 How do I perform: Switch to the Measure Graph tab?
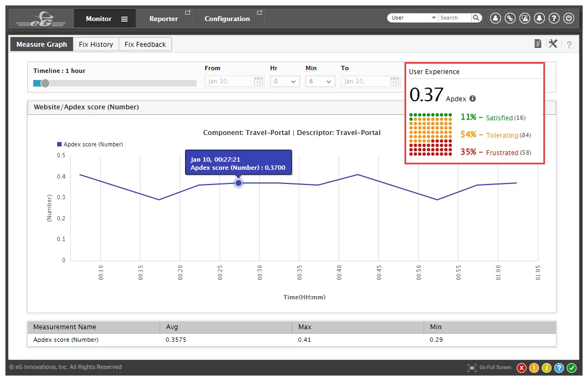click(x=41, y=44)
